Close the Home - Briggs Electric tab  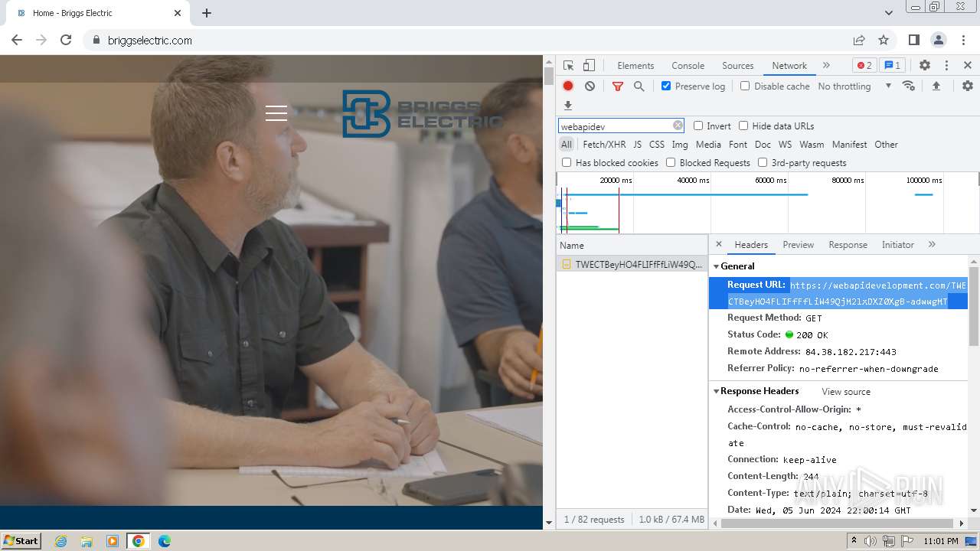coord(178,13)
